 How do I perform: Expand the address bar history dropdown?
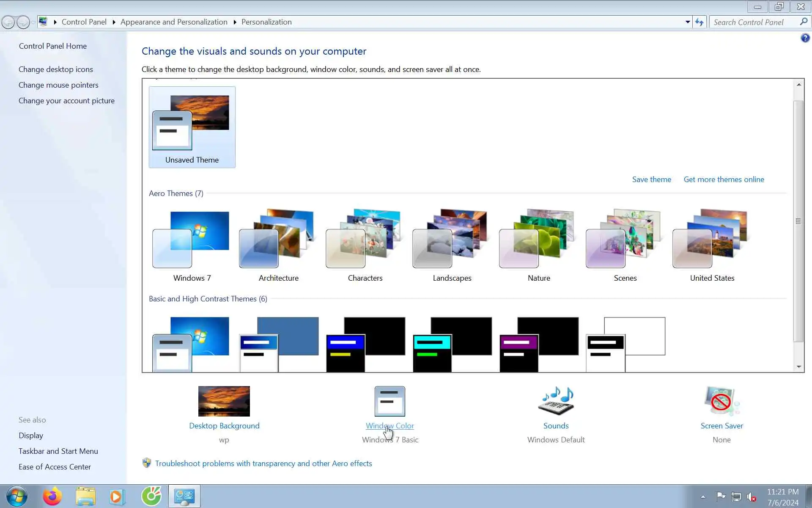688,22
